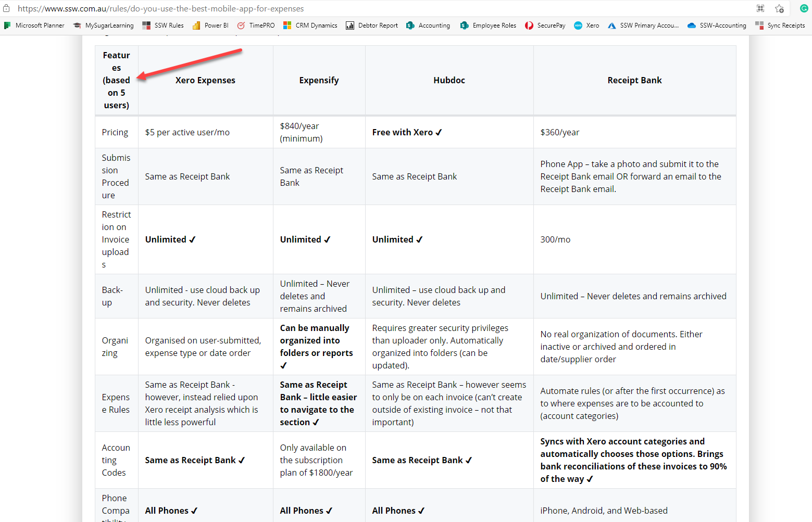The image size is (812, 522).
Task: Select the "Xero Expenses" column header
Action: (206, 80)
